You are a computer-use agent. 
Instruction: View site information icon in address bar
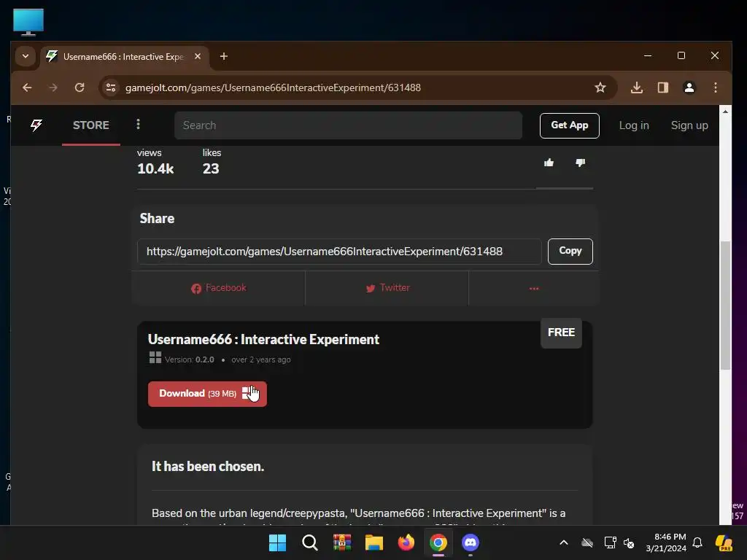click(x=111, y=87)
